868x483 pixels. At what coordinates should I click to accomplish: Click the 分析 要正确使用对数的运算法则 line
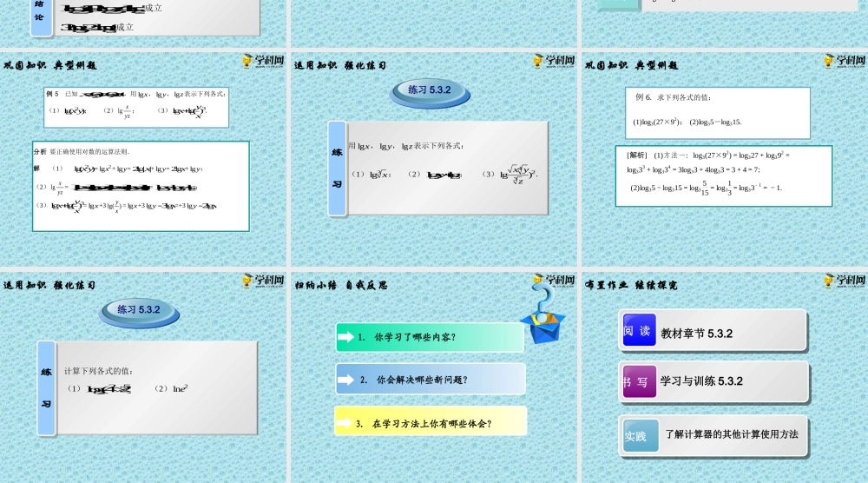(x=82, y=151)
